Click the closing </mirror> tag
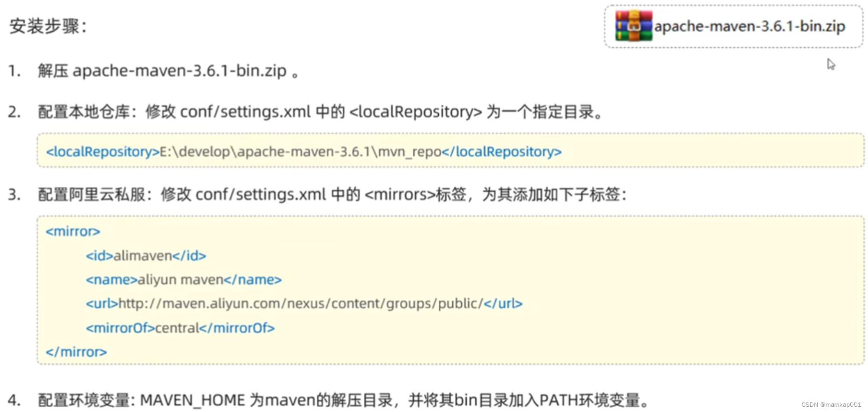The image size is (868, 412). click(x=76, y=352)
